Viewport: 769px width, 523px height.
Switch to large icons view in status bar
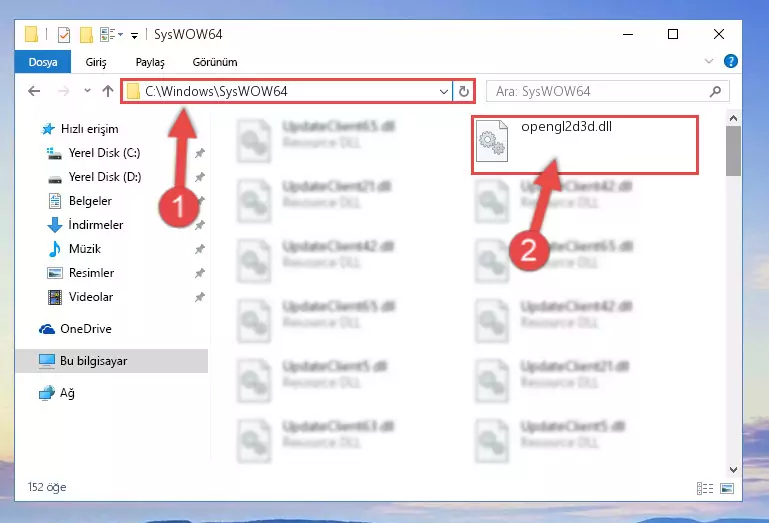pyautogui.click(x=727, y=488)
